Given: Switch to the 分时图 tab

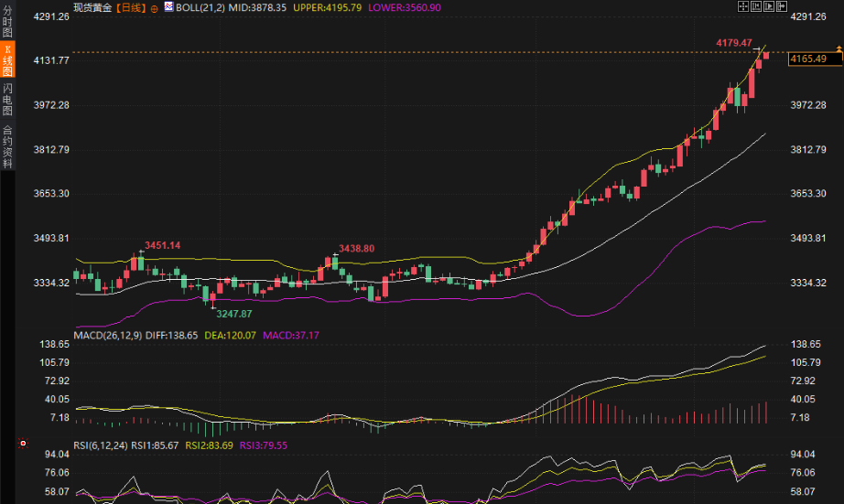Looking at the screenshot, I should [x=7, y=18].
